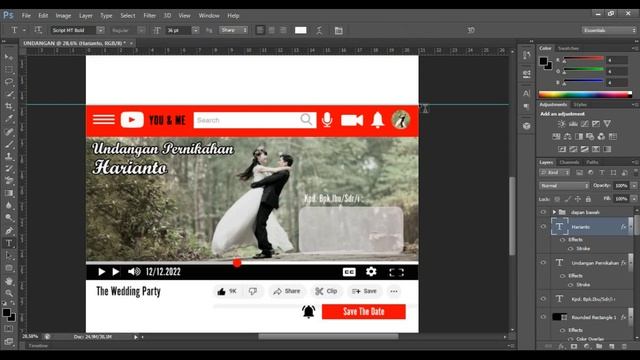
Task: Open the File menu
Action: click(26, 16)
